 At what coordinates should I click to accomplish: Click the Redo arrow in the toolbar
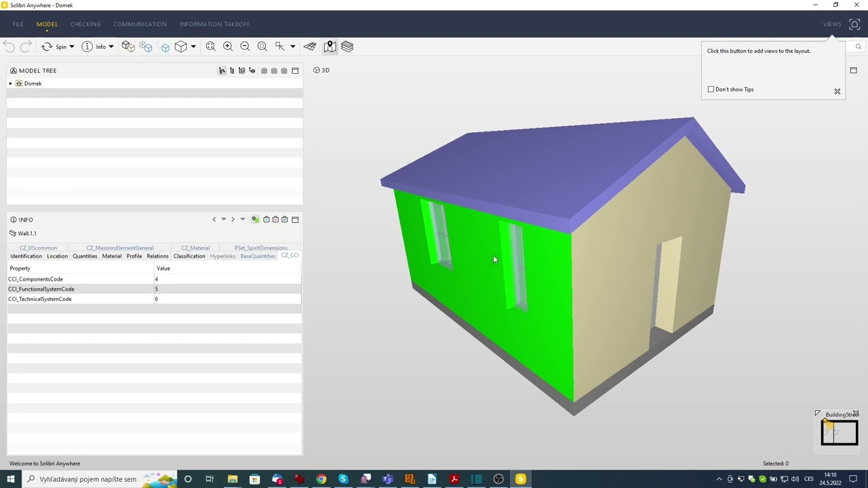pyautogui.click(x=26, y=47)
